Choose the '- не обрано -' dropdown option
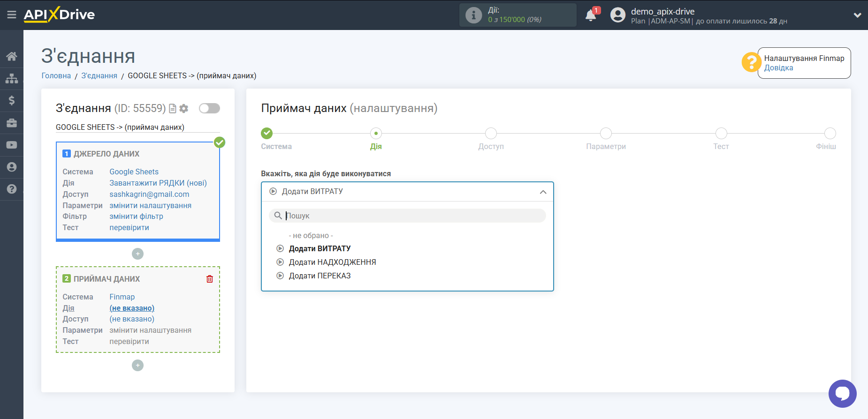 click(x=311, y=235)
